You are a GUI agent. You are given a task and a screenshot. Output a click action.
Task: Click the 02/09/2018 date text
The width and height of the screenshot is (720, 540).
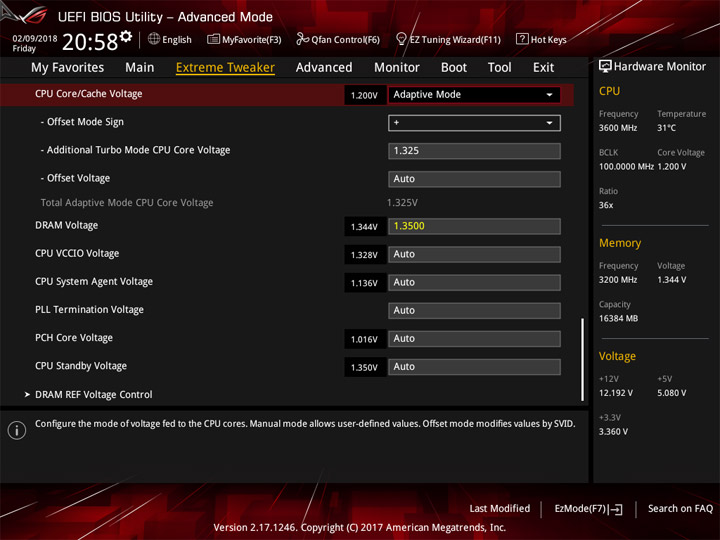(34, 39)
